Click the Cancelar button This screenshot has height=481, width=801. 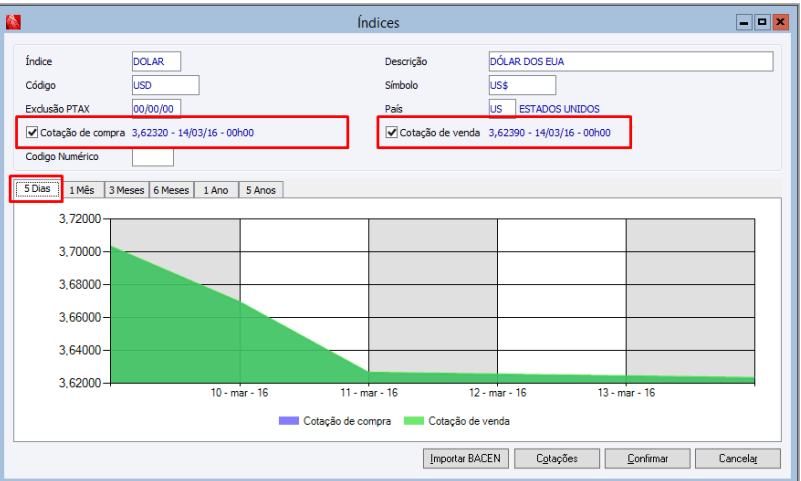pyautogui.click(x=738, y=459)
